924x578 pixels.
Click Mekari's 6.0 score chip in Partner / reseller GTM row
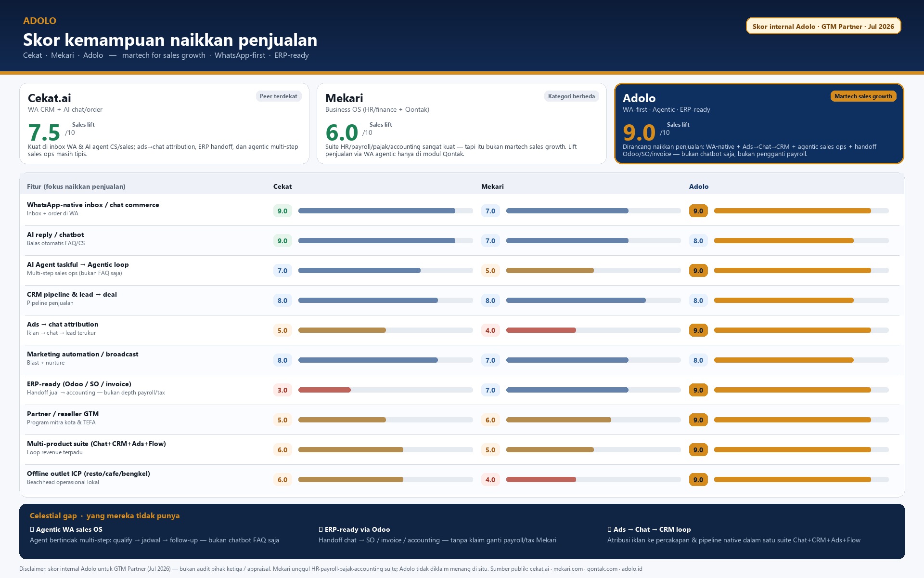point(490,420)
